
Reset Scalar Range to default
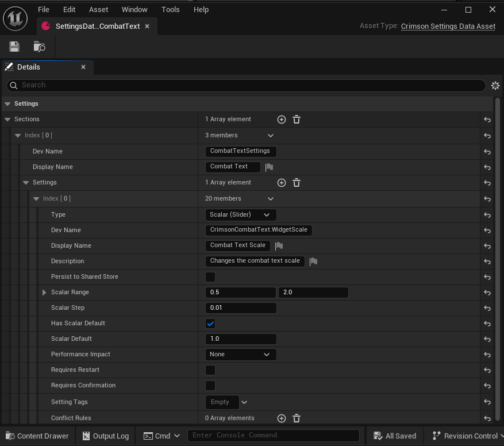tap(487, 293)
